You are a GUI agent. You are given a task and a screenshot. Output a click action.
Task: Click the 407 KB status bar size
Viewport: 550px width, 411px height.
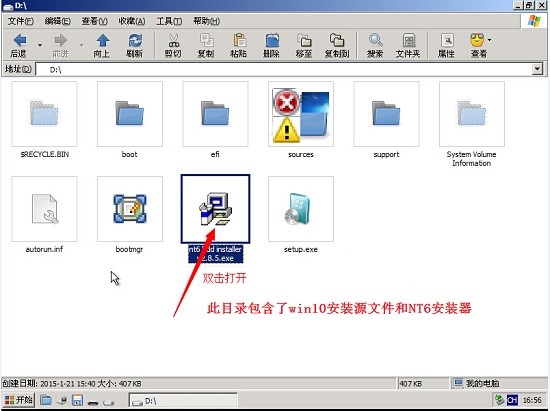point(410,384)
